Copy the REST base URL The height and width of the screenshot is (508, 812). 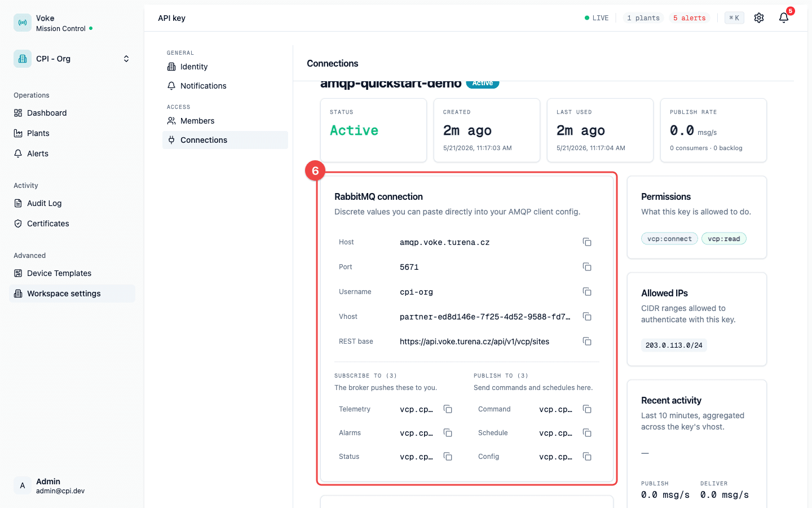tap(587, 341)
